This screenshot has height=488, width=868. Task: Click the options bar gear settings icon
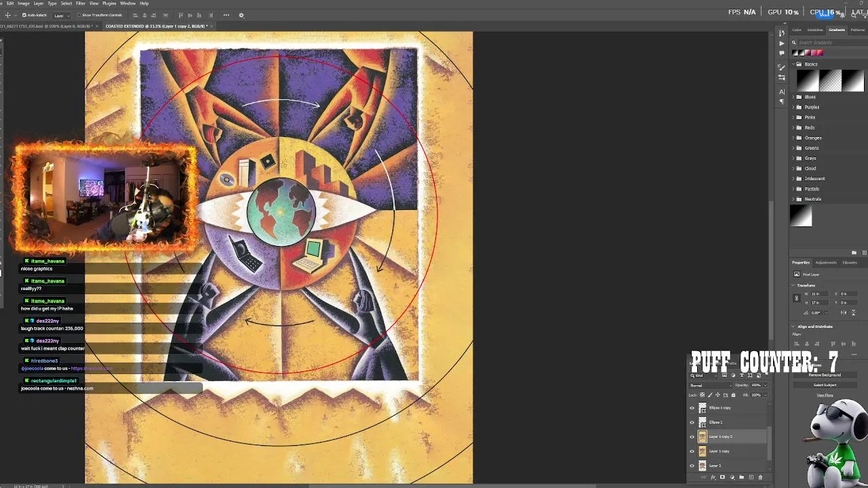point(241,15)
